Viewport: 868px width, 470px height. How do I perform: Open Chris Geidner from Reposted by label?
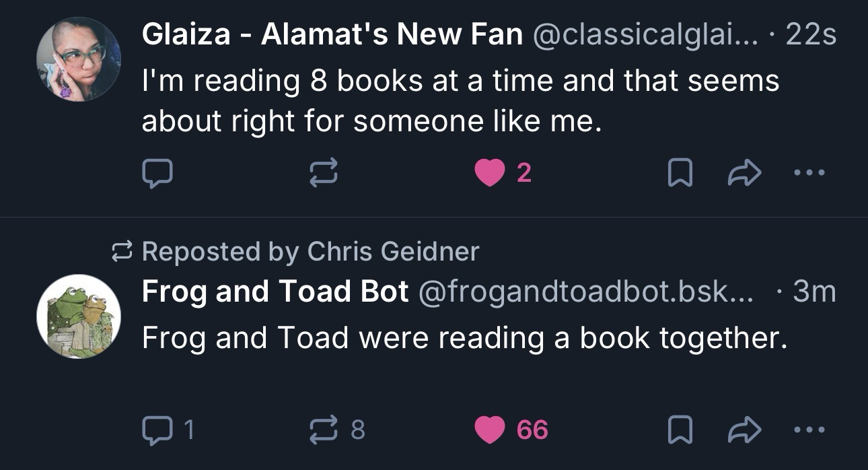(393, 252)
